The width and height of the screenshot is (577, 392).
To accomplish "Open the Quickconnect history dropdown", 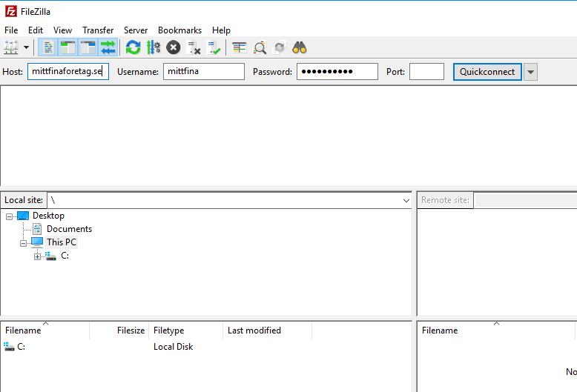I will (530, 72).
